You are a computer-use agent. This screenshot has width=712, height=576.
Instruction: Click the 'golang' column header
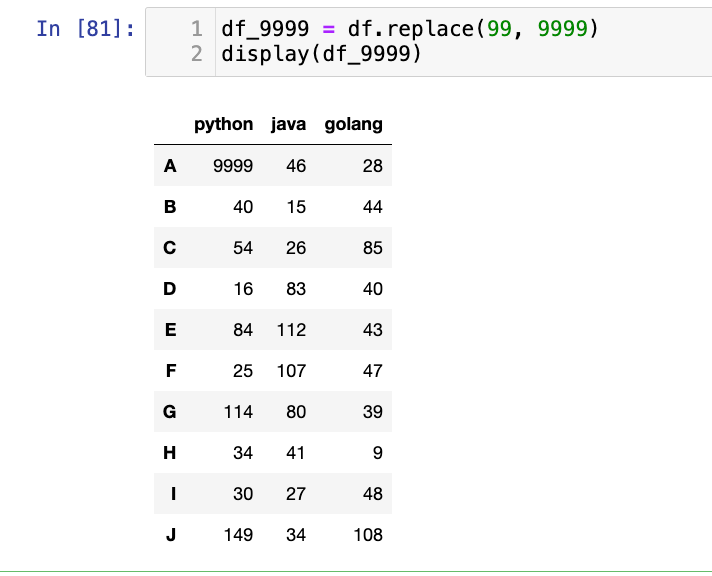click(353, 125)
